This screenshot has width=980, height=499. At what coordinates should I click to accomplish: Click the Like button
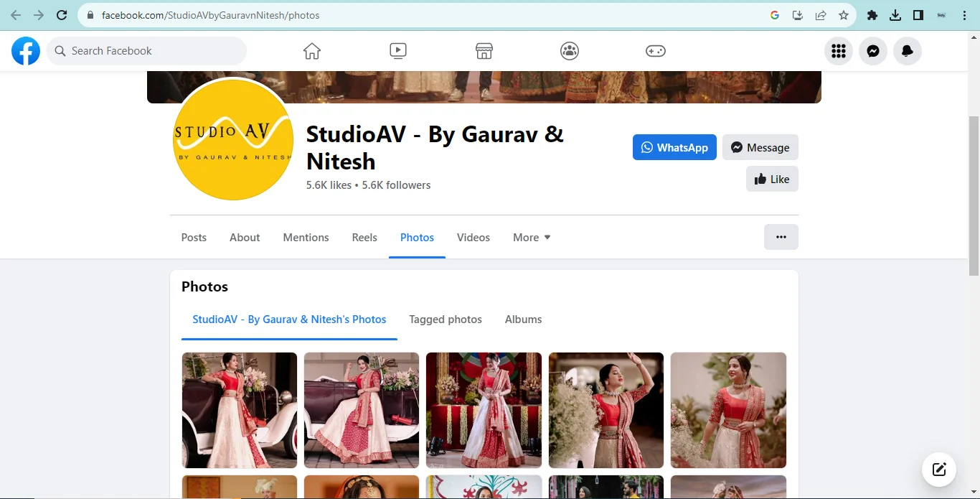point(772,179)
